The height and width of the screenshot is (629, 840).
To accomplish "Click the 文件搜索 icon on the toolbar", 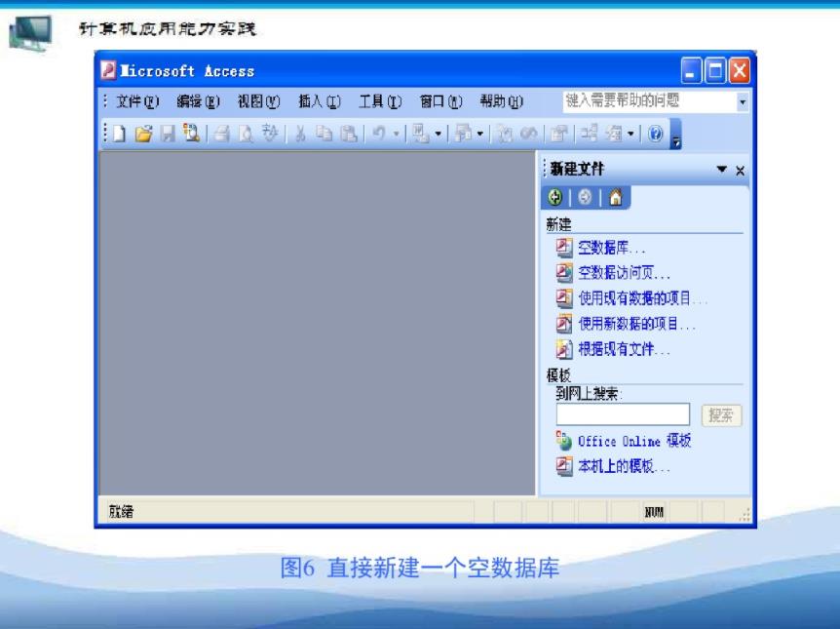I will click(191, 129).
